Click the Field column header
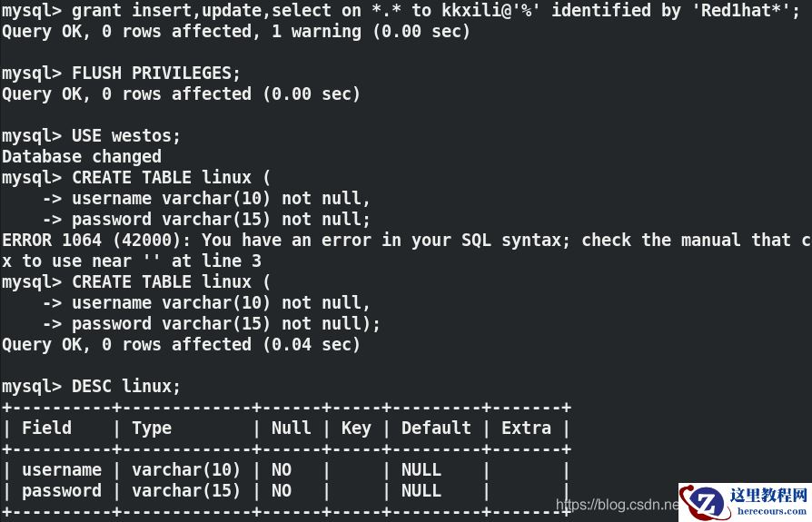 [x=47, y=428]
